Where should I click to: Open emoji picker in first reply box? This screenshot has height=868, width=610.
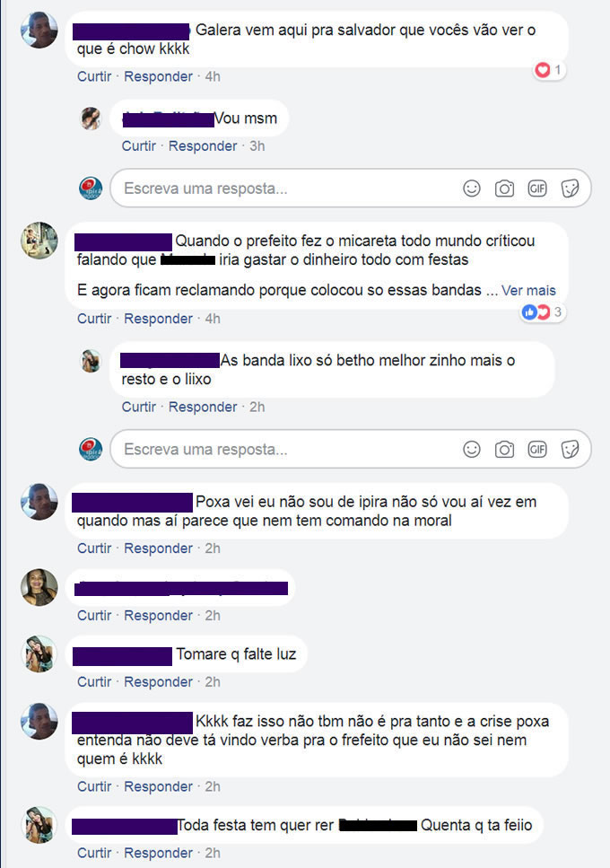point(471,189)
